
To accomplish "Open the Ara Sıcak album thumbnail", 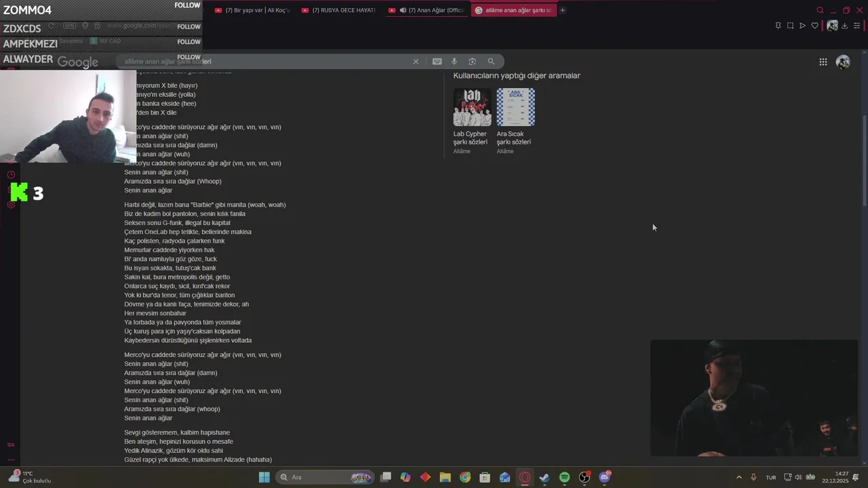I will coord(515,107).
